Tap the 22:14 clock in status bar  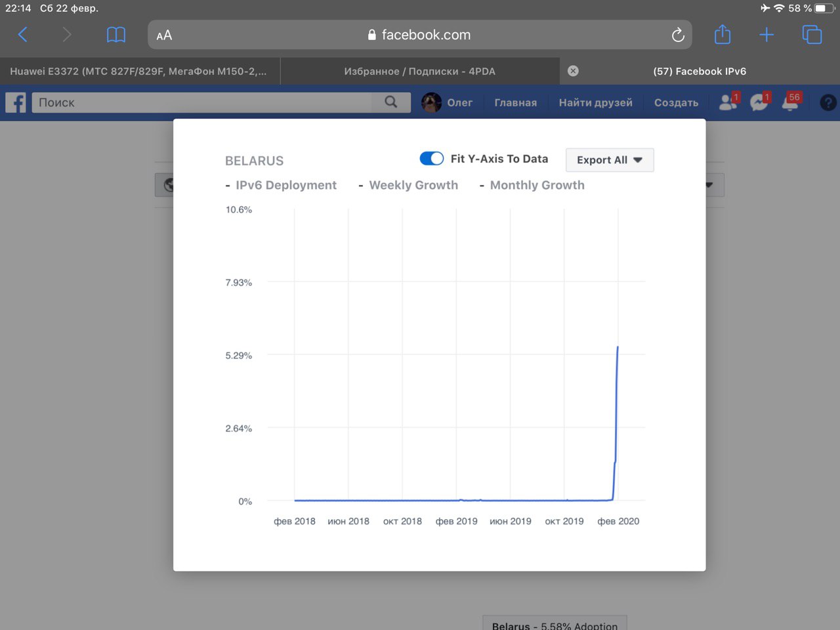(18, 8)
